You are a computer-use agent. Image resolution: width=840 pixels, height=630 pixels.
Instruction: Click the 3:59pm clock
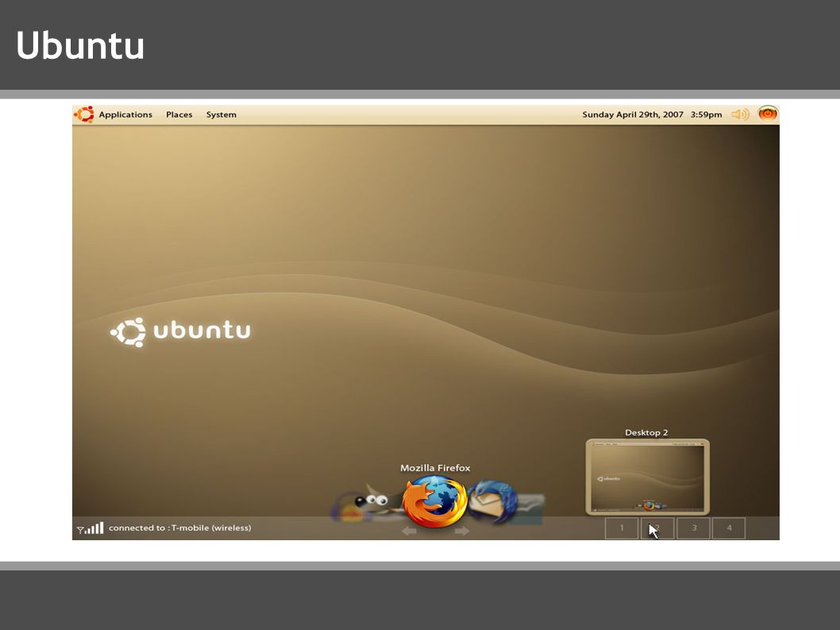(x=706, y=114)
